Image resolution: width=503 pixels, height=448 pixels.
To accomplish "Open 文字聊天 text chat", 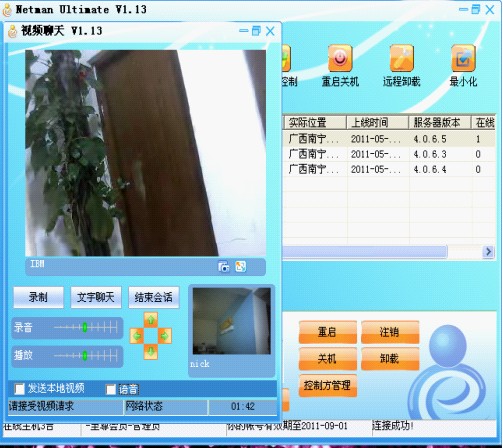I will 96,297.
